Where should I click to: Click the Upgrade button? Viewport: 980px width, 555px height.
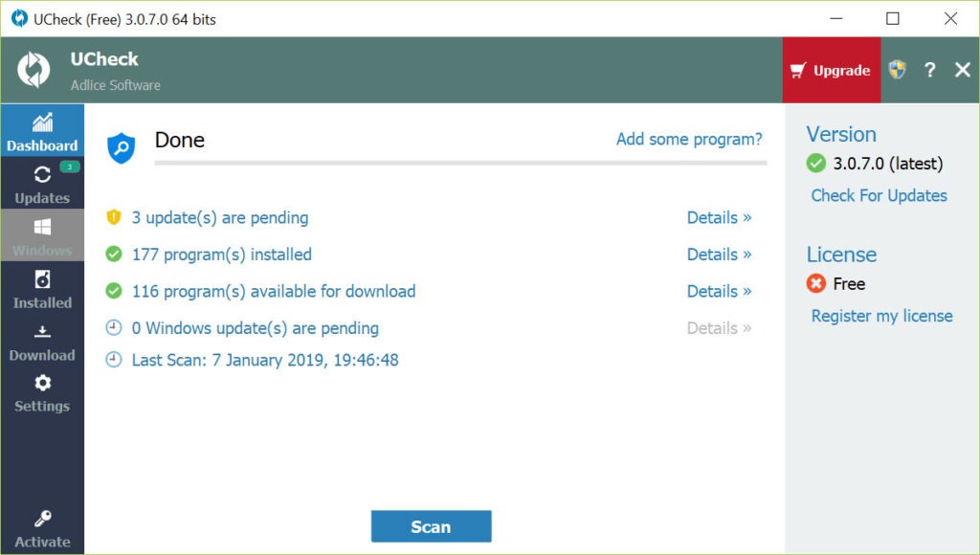point(832,70)
